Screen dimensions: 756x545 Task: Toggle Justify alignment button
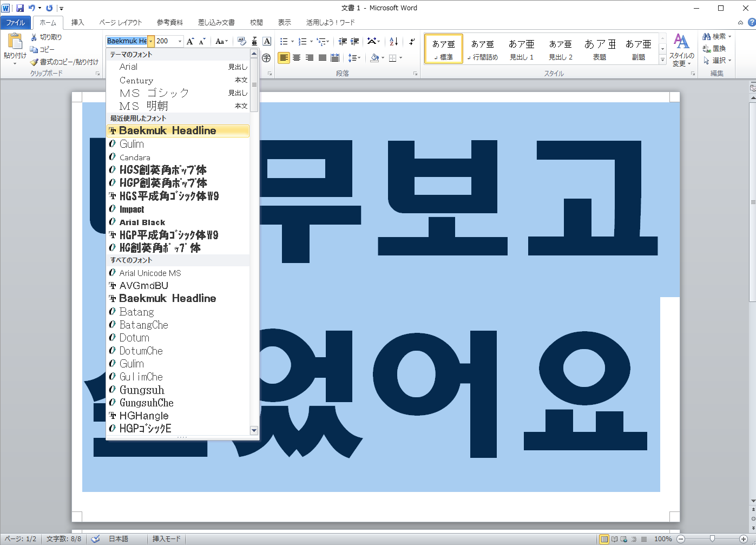point(323,58)
